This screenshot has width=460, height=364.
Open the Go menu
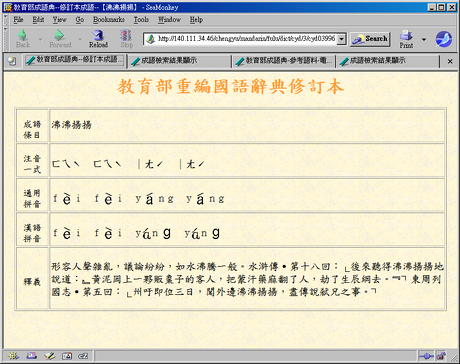pyautogui.click(x=80, y=20)
